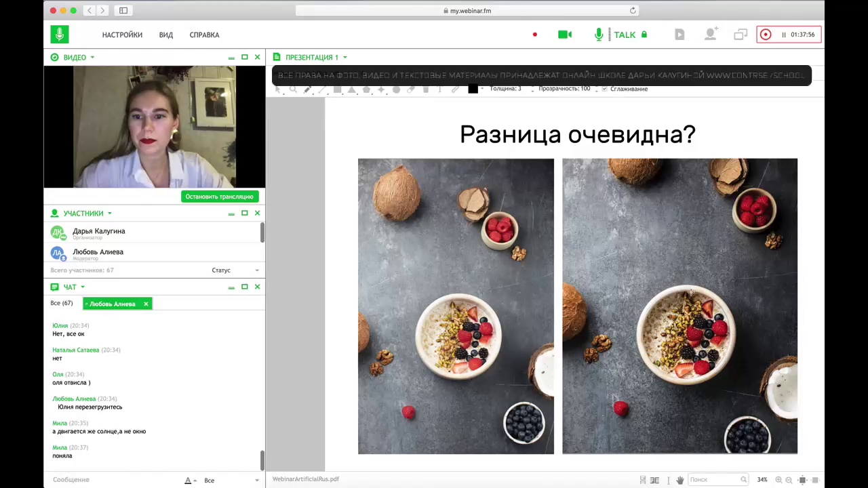The height and width of the screenshot is (488, 868).
Task: Open chat text formatting dropdown
Action: 191,481
